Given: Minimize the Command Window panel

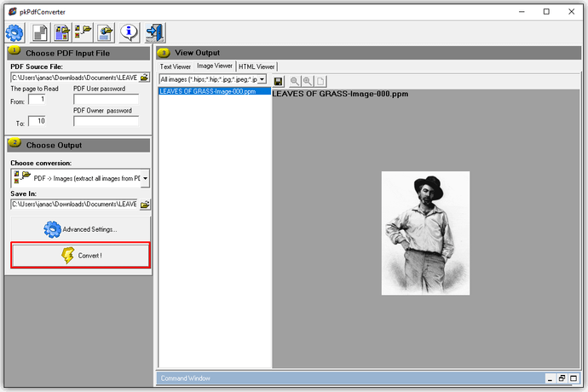Looking at the screenshot, I should coord(551,378).
